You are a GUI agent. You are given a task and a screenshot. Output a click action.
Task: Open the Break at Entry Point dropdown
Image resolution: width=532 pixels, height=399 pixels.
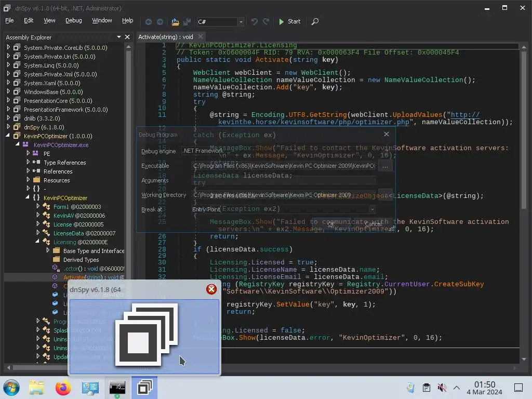[x=372, y=209]
